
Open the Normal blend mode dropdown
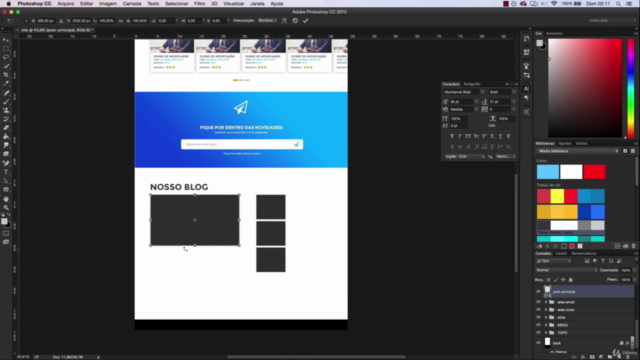pyautogui.click(x=566, y=270)
